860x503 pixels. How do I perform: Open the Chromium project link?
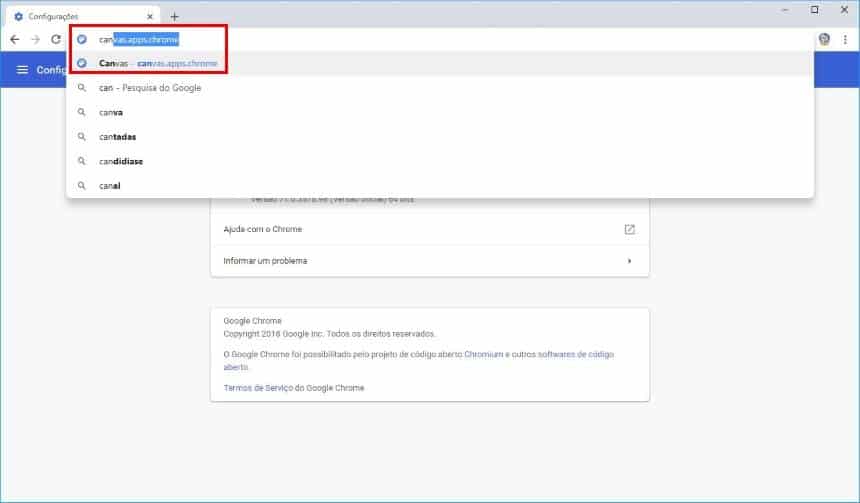pyautogui.click(x=483, y=354)
